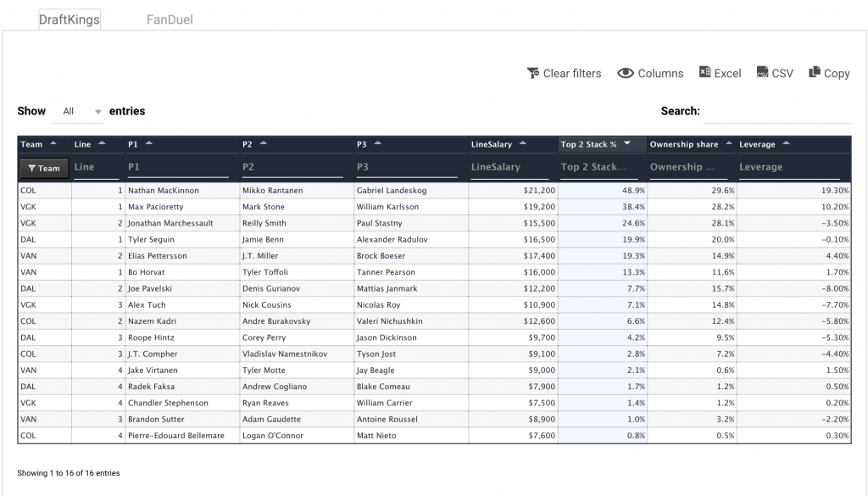Viewport: 868px width, 496px height.
Task: Sort by P2 column header
Action: pos(297,144)
